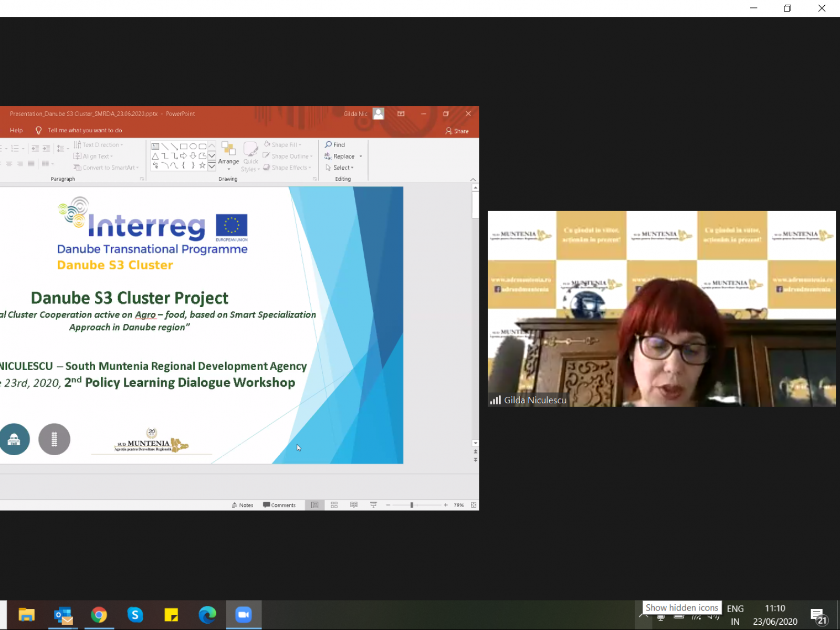Select the Down Arrow shape

(193, 156)
